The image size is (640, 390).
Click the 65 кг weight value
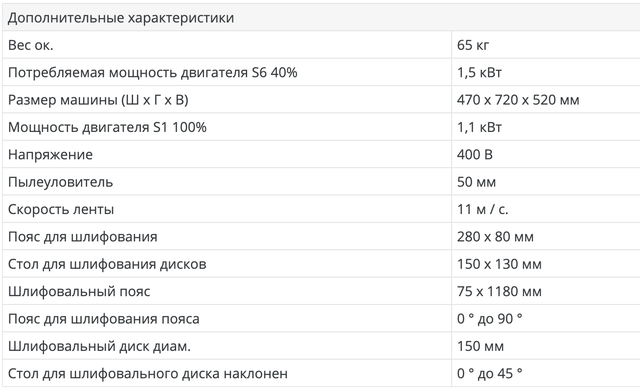(x=473, y=45)
